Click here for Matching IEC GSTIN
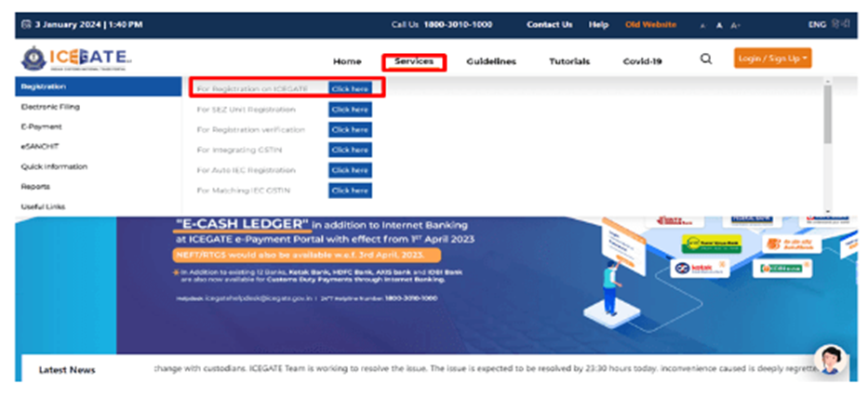This screenshot has height=397, width=868. tap(350, 191)
